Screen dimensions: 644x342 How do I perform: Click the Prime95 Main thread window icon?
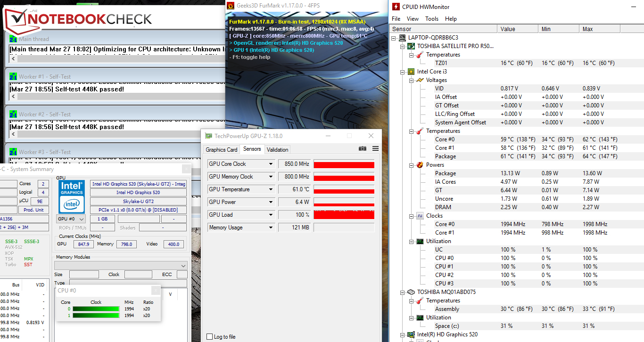[13, 39]
